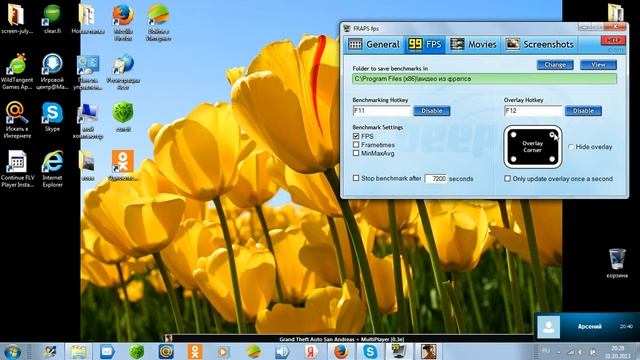The image size is (640, 360).
Task: Enable the Frametimes checkbox
Action: [x=356, y=144]
